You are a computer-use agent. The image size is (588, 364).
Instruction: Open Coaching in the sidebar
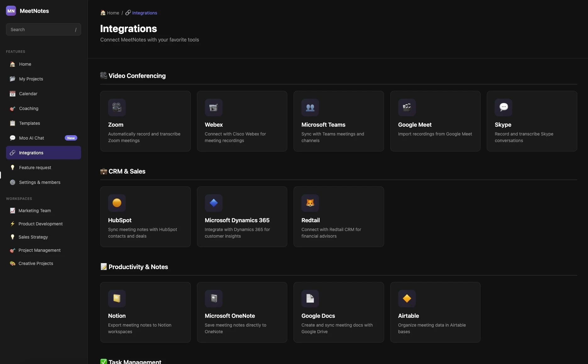43,108
